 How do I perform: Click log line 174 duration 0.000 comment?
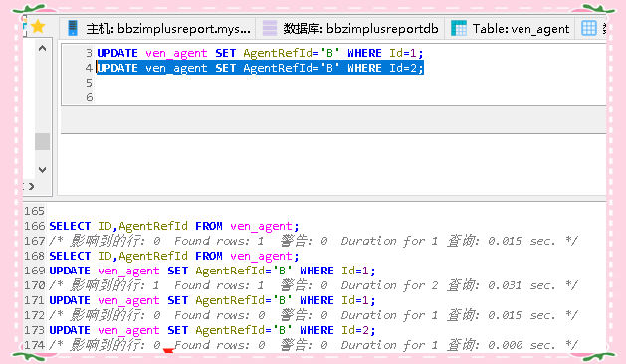[x=313, y=345]
